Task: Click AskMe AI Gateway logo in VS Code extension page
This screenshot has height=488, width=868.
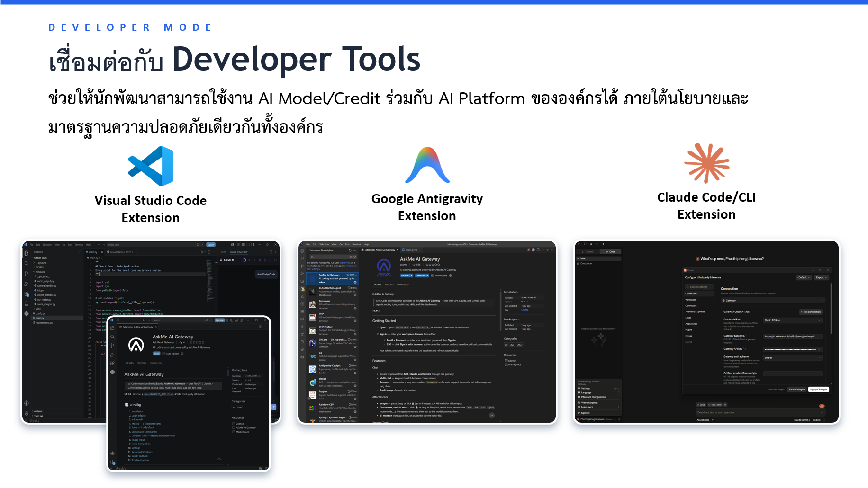Action: click(136, 345)
